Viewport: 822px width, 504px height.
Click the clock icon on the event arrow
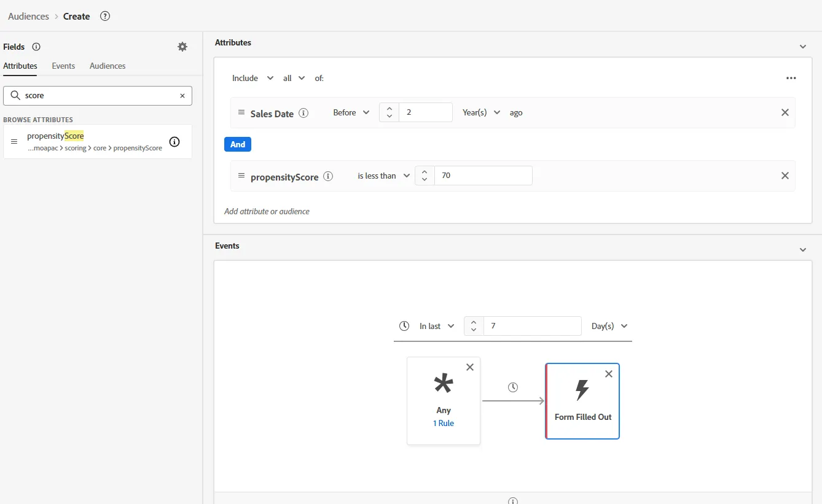[x=513, y=387]
